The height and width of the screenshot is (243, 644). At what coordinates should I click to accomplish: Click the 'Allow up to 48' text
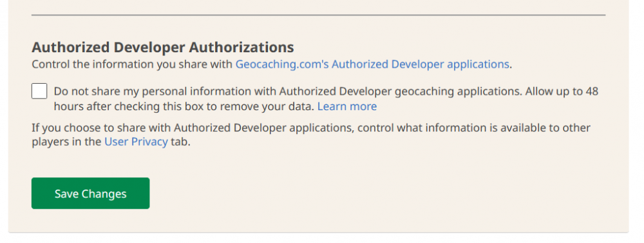point(562,92)
